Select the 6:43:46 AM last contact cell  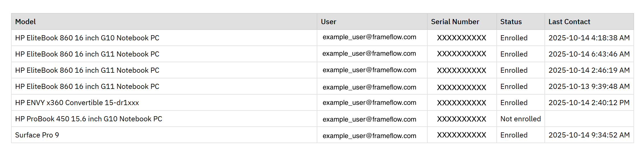589,54
